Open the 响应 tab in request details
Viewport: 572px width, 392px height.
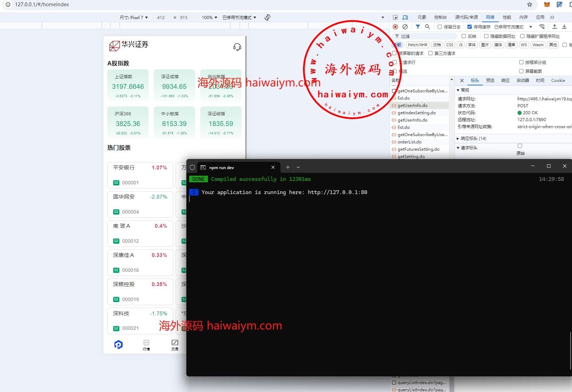click(505, 81)
